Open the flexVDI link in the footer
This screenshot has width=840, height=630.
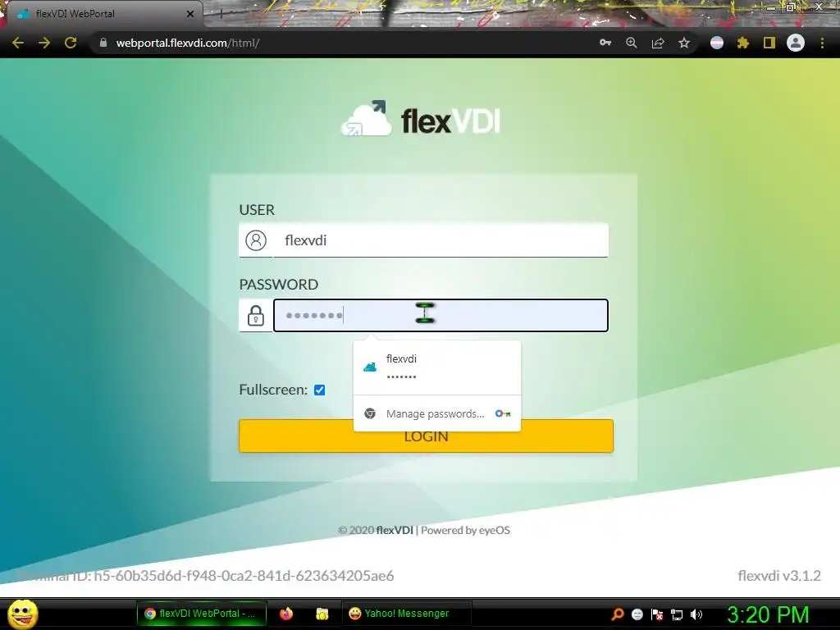[395, 531]
